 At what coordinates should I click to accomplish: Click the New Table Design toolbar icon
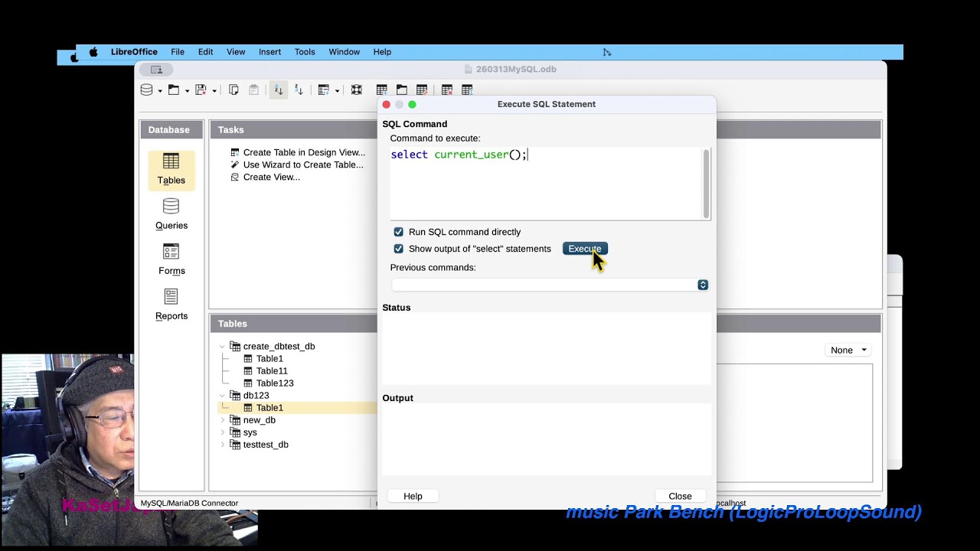tap(382, 90)
